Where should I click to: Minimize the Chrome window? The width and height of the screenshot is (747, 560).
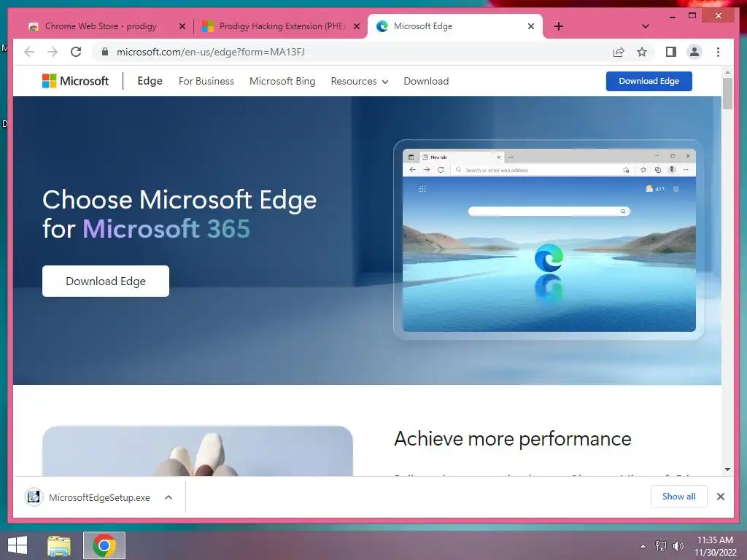coord(672,16)
